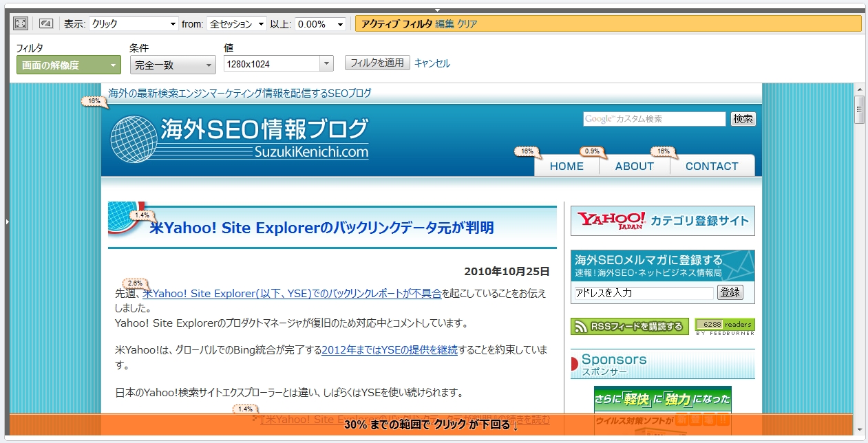Image resolution: width=868 pixels, height=443 pixels.
Task: Click the アドレスを入力 email field
Action: pyautogui.click(x=643, y=292)
